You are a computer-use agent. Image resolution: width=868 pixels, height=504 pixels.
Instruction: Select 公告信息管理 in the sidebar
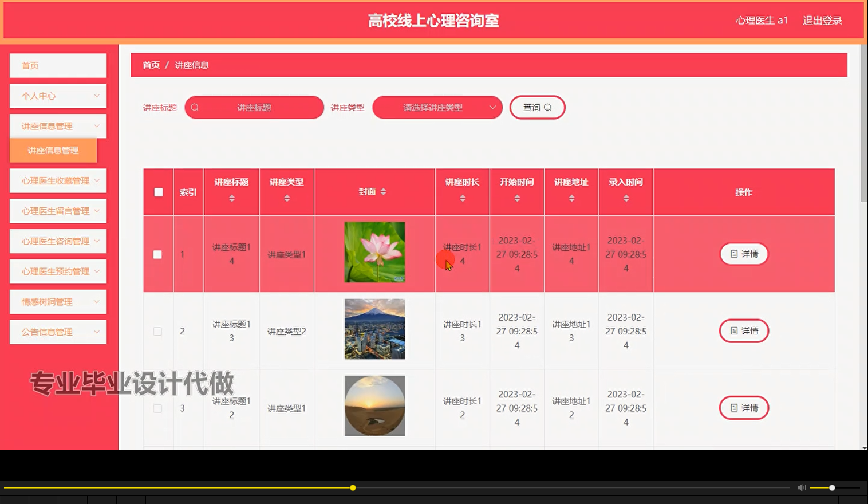pos(57,332)
